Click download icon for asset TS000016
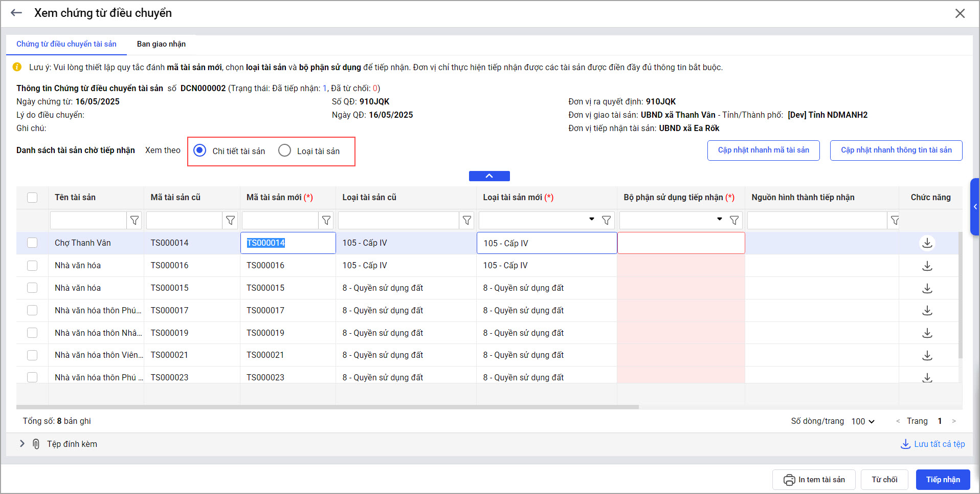Screen dimensions: 980x494 coord(927,266)
